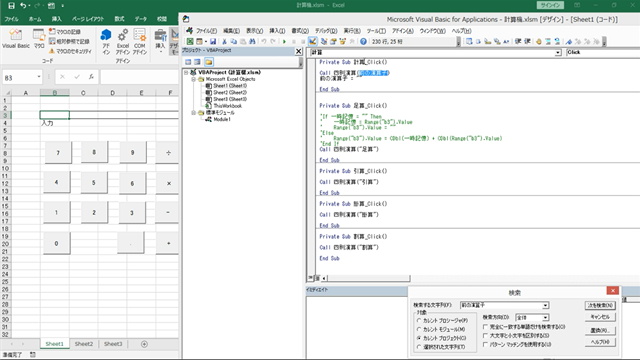640x360 pixels.
Task: Run macro with green play icon
Action: [284, 41]
